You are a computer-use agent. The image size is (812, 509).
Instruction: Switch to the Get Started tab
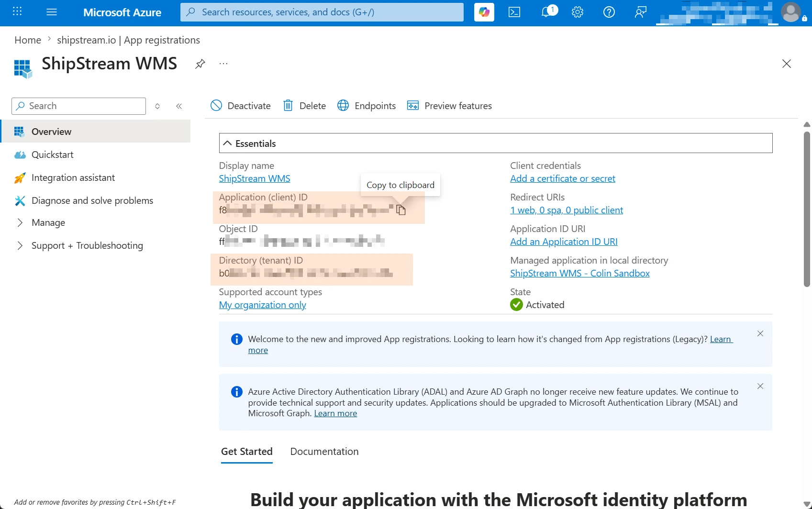pos(247,452)
